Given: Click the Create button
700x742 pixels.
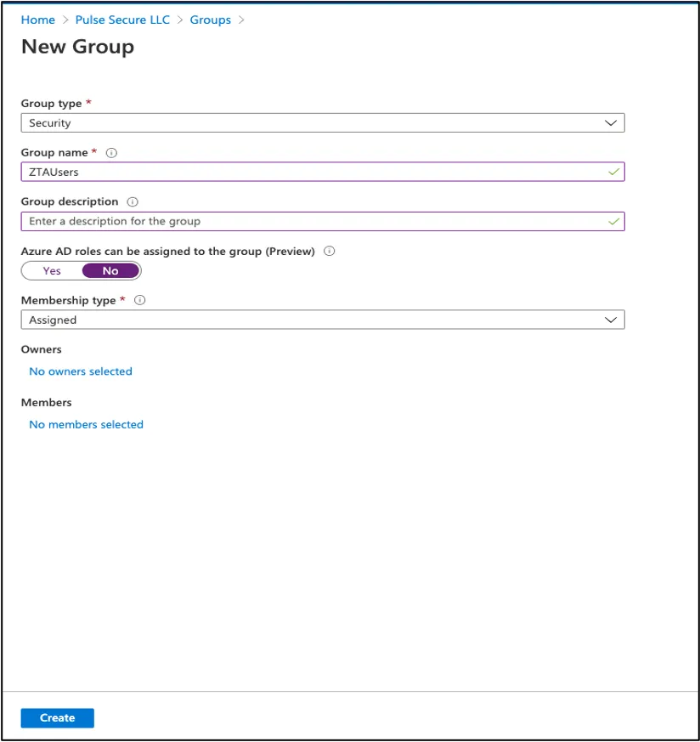Looking at the screenshot, I should tap(57, 718).
